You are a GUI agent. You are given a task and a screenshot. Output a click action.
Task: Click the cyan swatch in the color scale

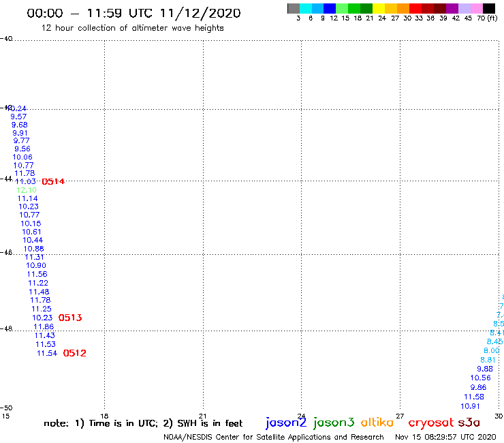306,8
